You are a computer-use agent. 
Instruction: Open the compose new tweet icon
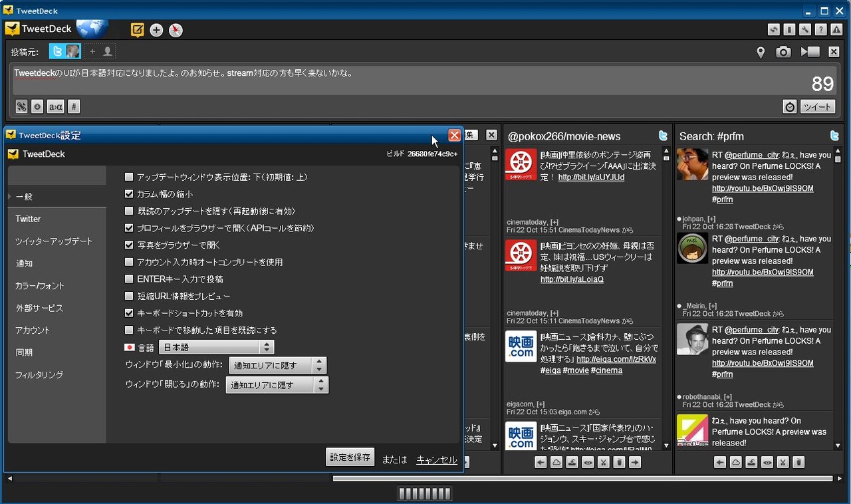click(x=137, y=30)
